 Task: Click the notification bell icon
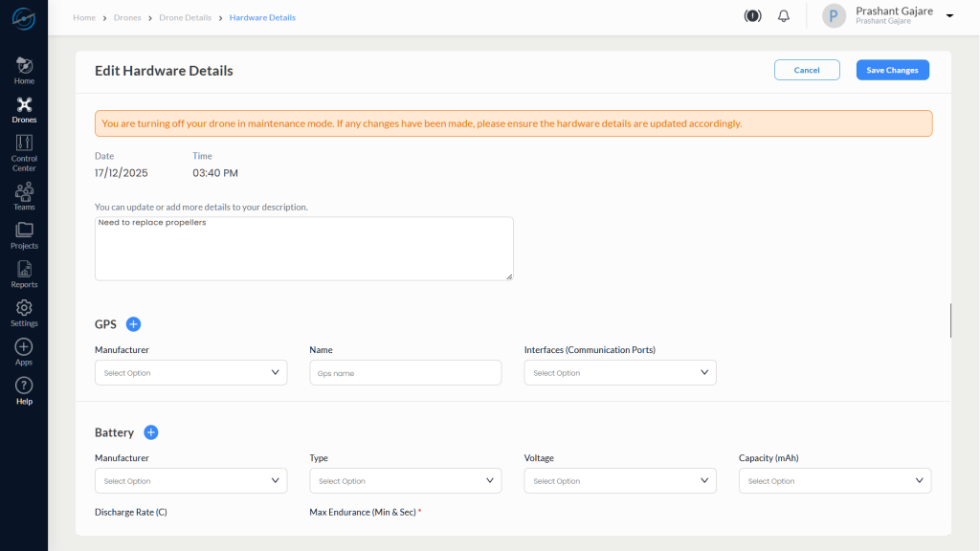pos(784,16)
